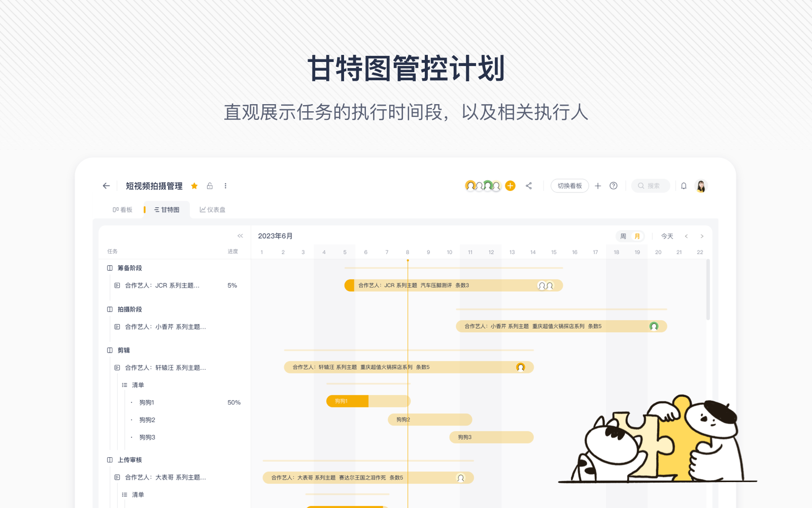The width and height of the screenshot is (812, 508).
Task: Switch to the 看板 tab
Action: 123,210
